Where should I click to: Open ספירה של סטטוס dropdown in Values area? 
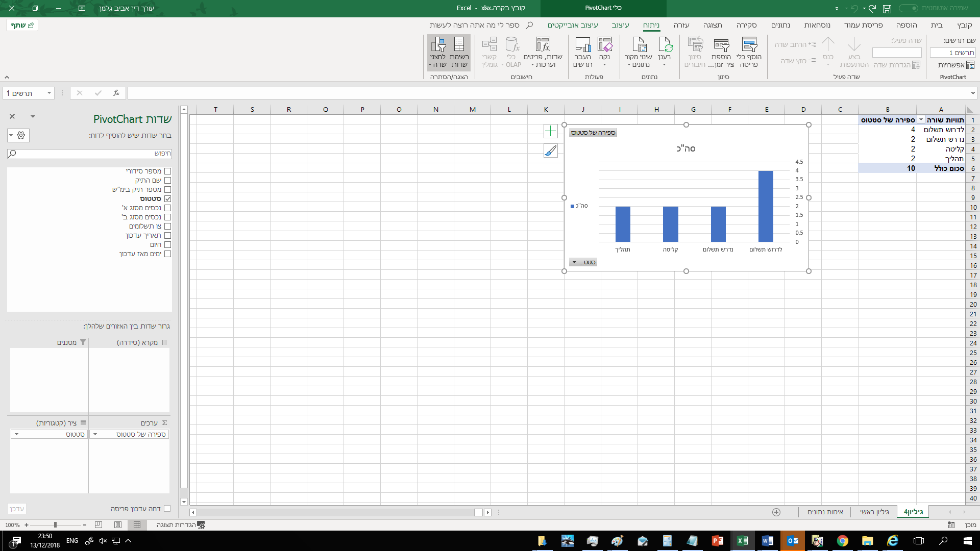(x=95, y=434)
